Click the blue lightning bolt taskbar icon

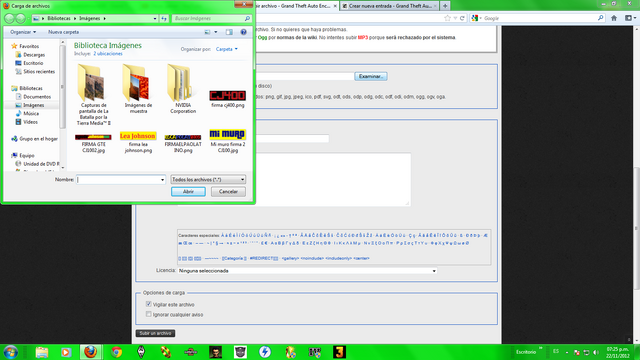click(x=265, y=352)
